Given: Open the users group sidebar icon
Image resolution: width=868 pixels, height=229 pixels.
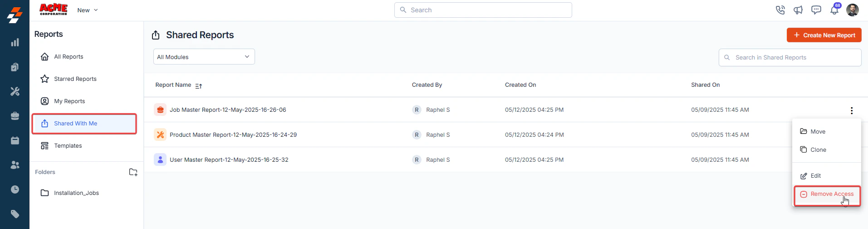Looking at the screenshot, I should [15, 165].
